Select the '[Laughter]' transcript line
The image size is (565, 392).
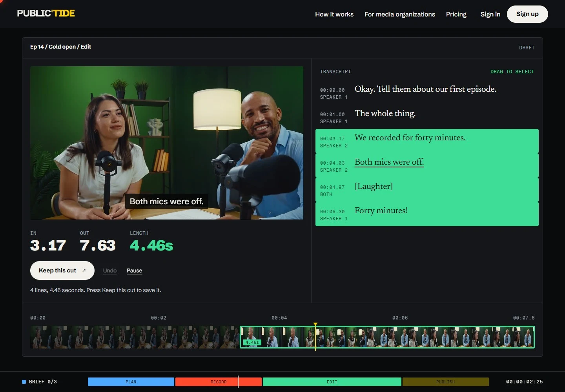tap(427, 190)
